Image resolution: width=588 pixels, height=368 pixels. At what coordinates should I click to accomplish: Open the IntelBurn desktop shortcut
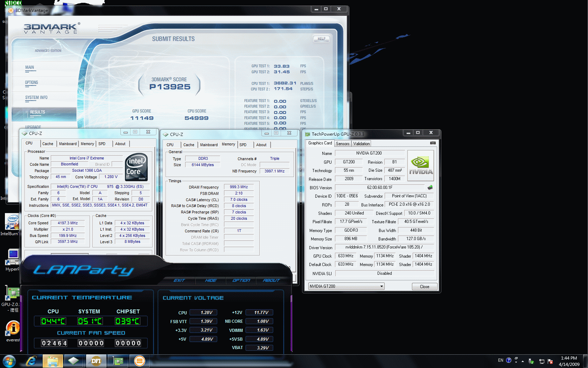pos(12,225)
